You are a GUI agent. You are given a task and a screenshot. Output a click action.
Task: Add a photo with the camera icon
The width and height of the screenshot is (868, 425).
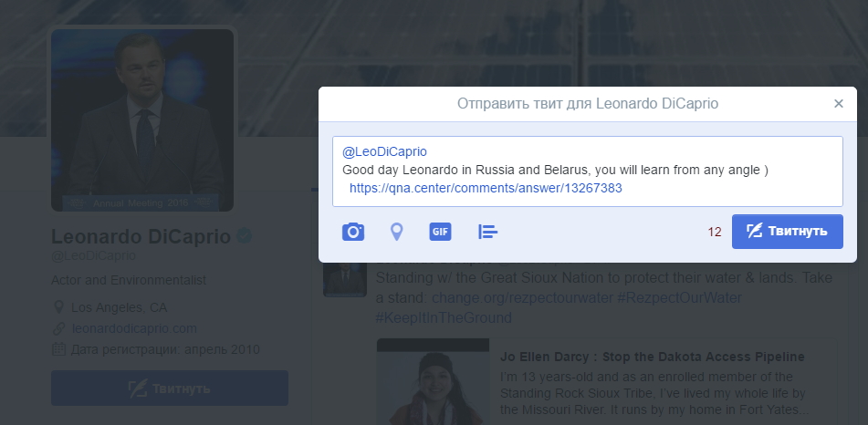(353, 232)
